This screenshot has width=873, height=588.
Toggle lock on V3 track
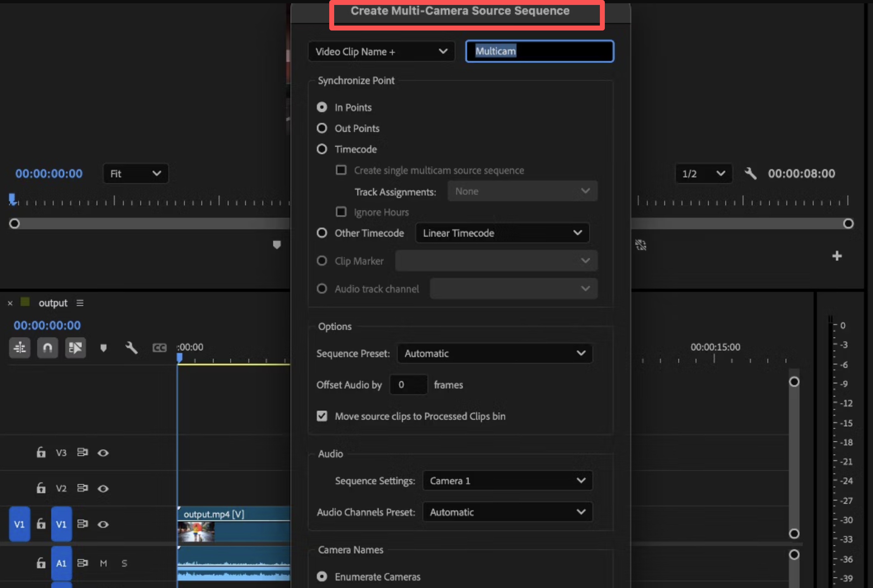pyautogui.click(x=41, y=452)
